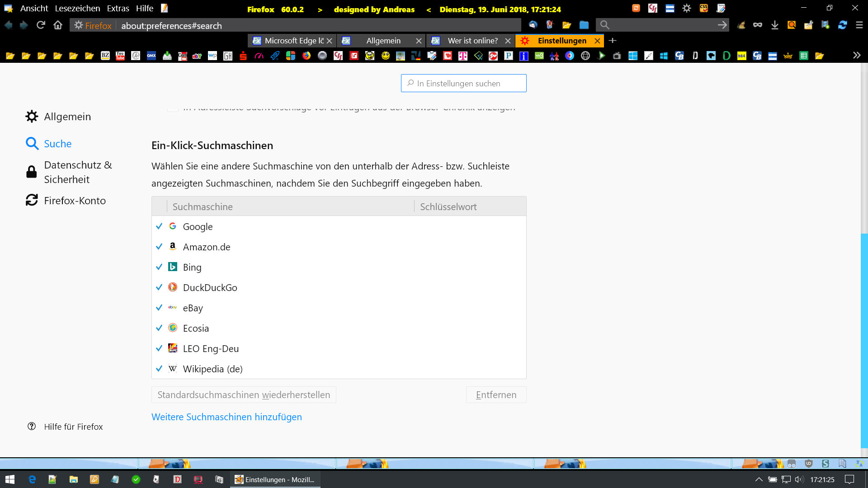Uncheck the Google search engine
868x488 pixels.
pos(159,226)
